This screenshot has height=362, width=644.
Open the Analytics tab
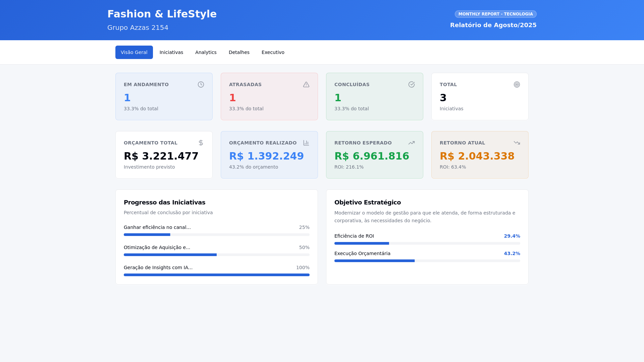206,52
